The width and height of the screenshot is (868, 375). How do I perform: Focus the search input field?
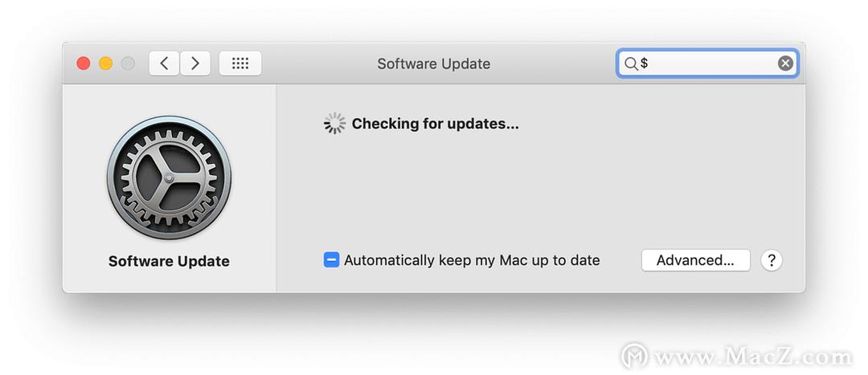coord(707,63)
